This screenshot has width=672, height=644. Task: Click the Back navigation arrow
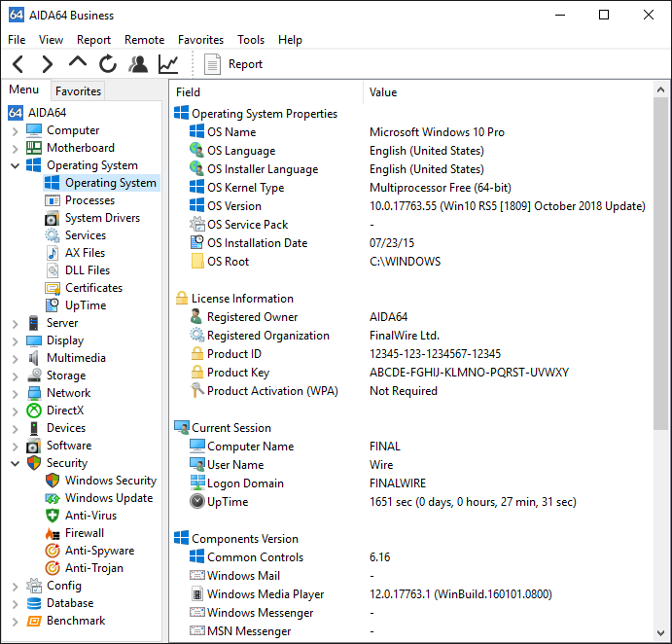point(18,64)
